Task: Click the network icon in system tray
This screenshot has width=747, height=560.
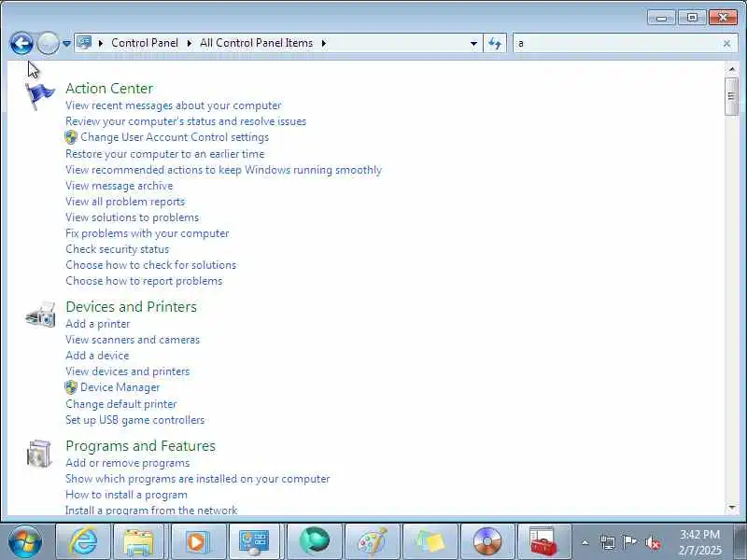Action: 608,542
